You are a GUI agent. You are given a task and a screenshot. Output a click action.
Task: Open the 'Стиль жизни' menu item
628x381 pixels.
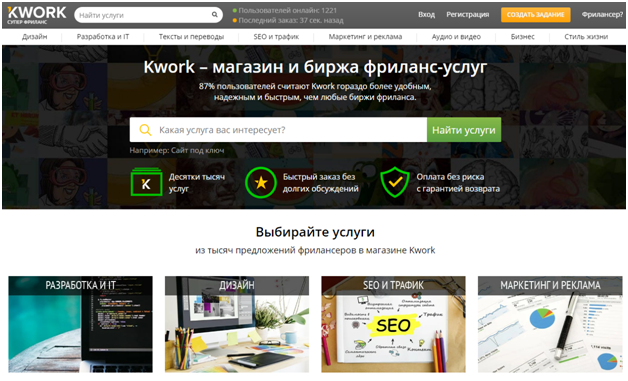[x=586, y=37]
